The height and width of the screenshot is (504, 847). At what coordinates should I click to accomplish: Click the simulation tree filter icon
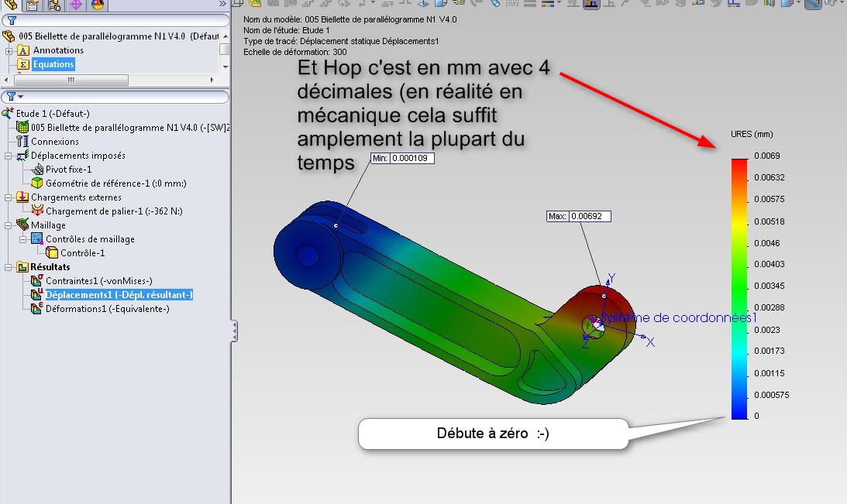pos(11,97)
